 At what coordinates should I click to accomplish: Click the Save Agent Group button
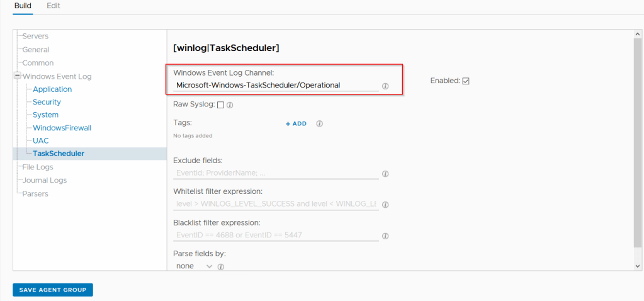pos(53,290)
